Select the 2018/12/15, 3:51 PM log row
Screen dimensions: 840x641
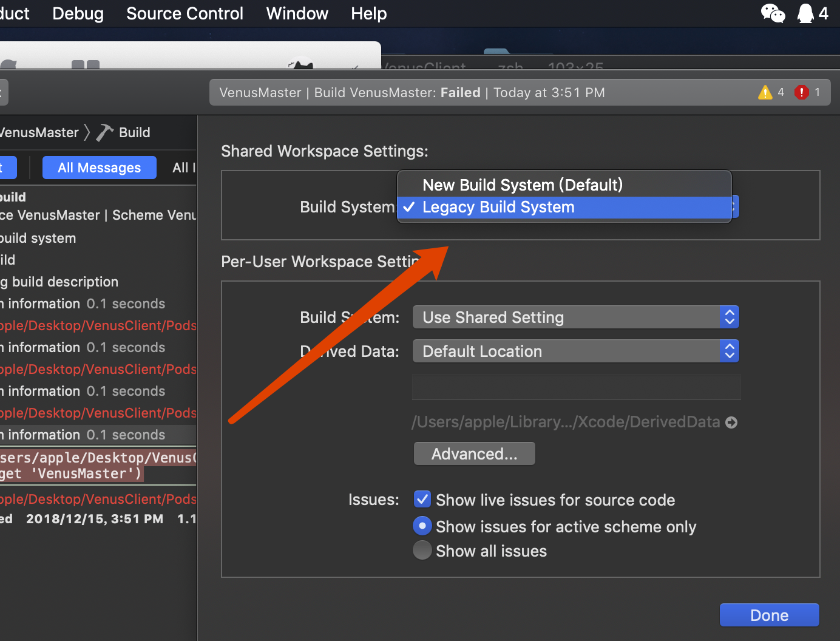click(98, 519)
